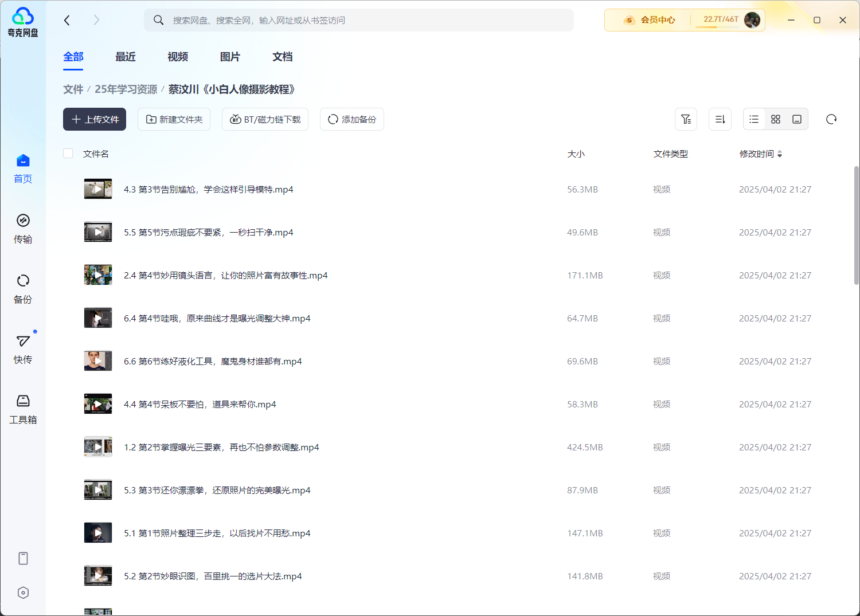Viewport: 860px width, 616px height.
Task: Sort by 文件名 column header
Action: click(x=96, y=154)
